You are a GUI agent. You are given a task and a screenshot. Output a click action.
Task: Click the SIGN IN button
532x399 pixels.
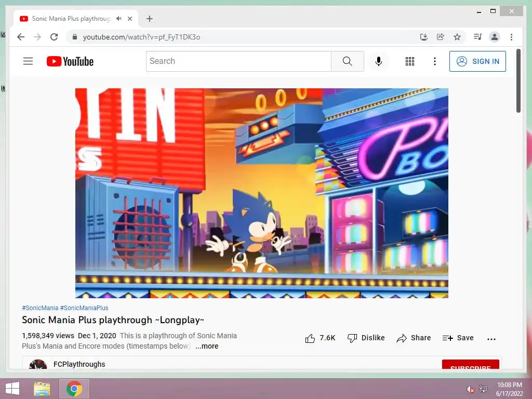477,61
